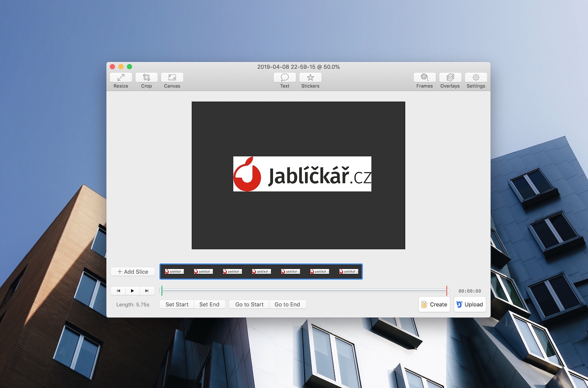
Task: Open the Settings gear icon
Action: (x=476, y=77)
